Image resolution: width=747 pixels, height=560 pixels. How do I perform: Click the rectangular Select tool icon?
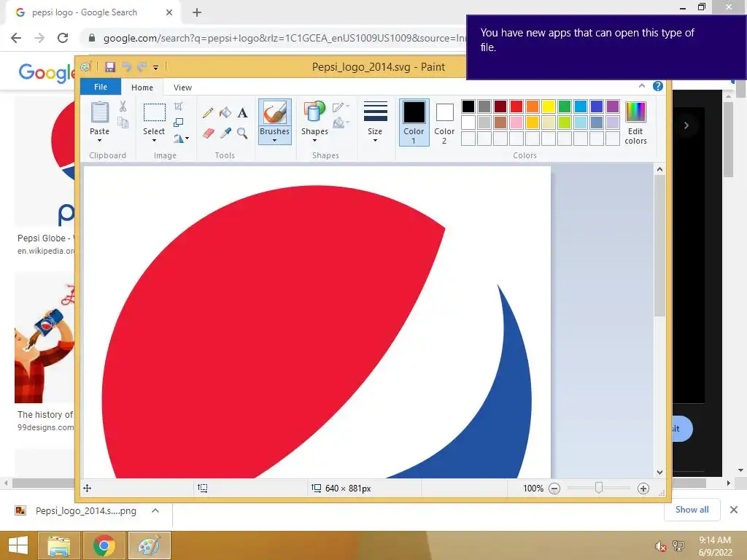point(155,113)
